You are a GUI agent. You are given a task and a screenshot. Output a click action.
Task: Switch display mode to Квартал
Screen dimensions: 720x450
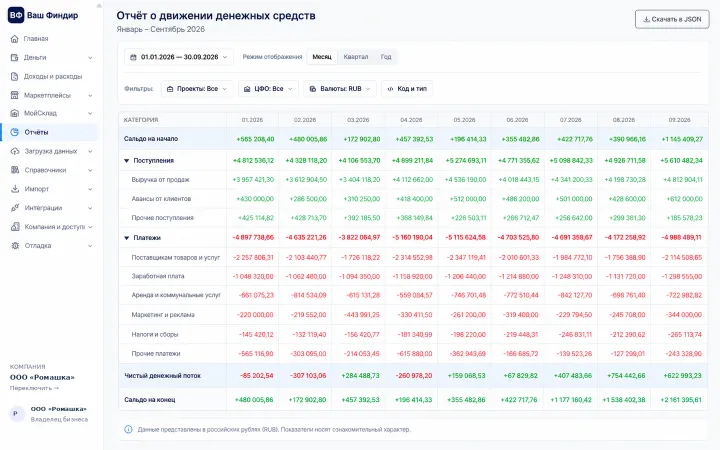356,57
